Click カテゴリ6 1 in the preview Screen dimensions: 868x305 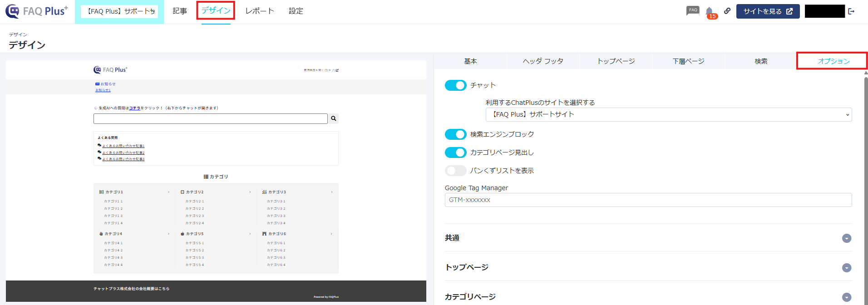tap(276, 243)
